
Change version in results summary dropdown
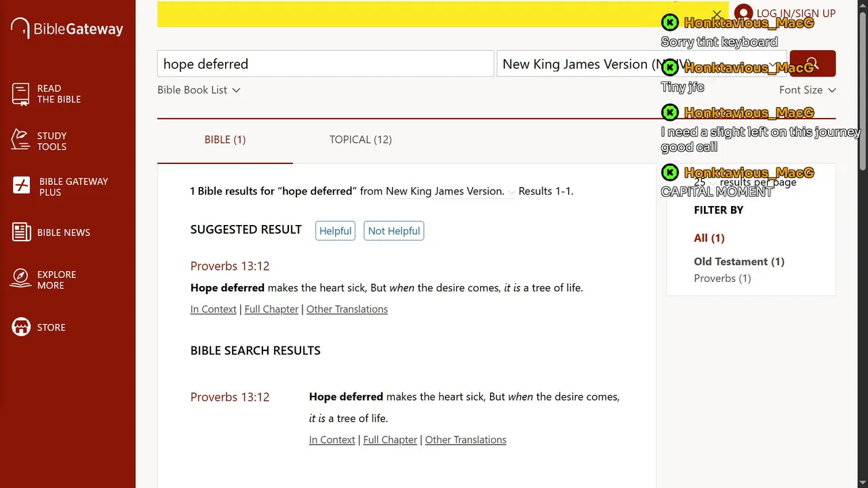(450, 191)
